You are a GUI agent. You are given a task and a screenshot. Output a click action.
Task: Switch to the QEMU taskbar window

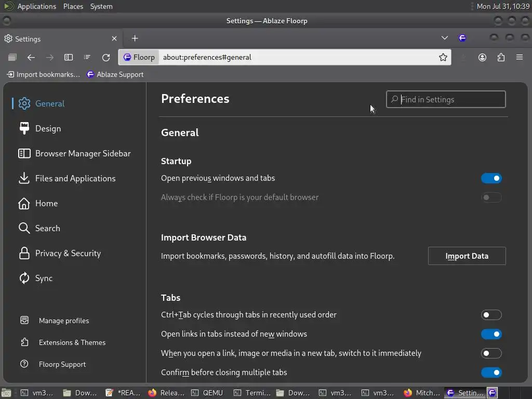[x=207, y=393]
